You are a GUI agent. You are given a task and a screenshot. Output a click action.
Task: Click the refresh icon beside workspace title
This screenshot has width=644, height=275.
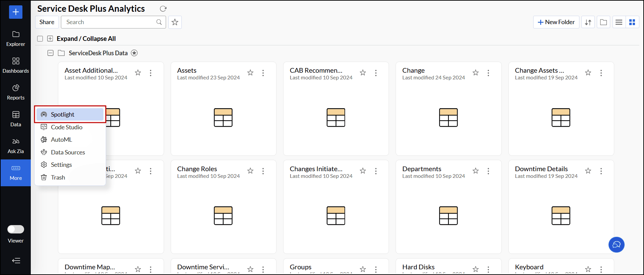[163, 9]
